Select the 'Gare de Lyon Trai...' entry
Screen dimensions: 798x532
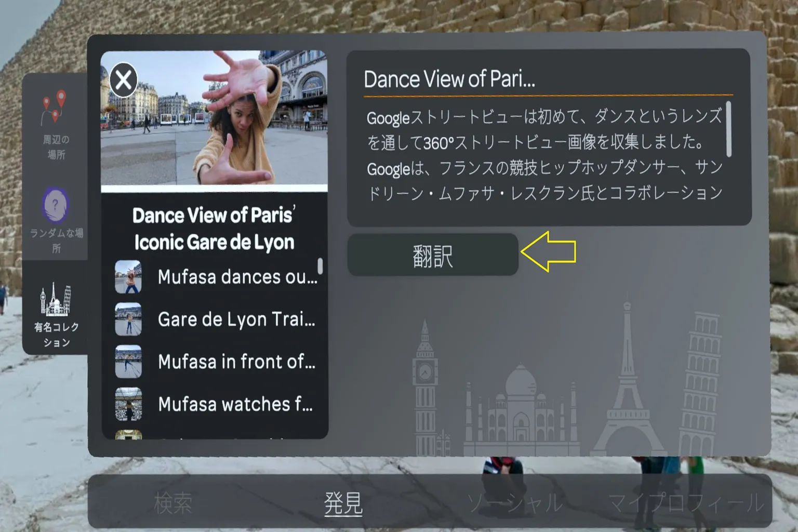(216, 319)
